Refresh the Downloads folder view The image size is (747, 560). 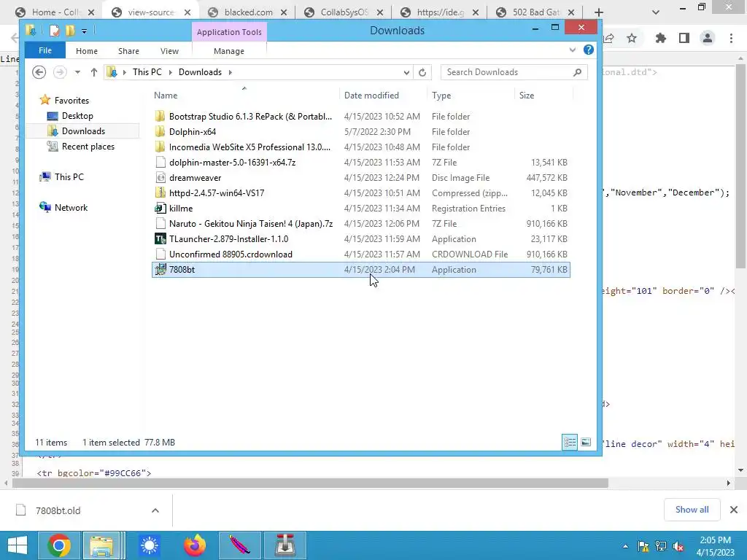point(422,72)
